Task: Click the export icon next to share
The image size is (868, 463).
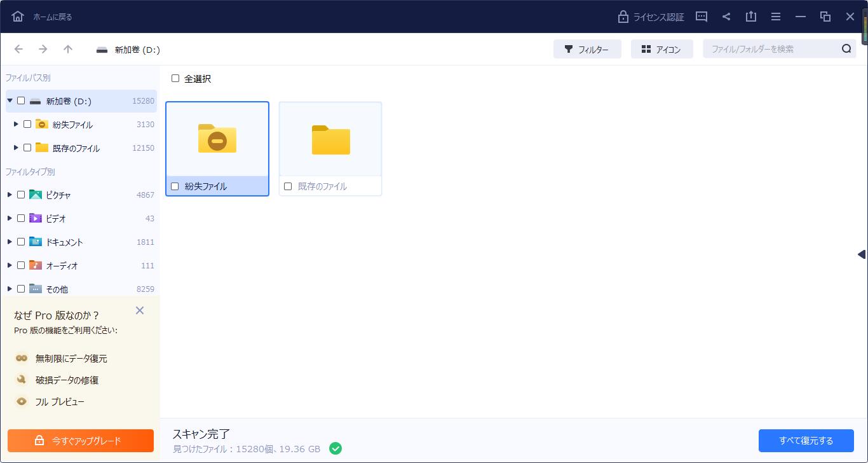Action: click(x=751, y=17)
